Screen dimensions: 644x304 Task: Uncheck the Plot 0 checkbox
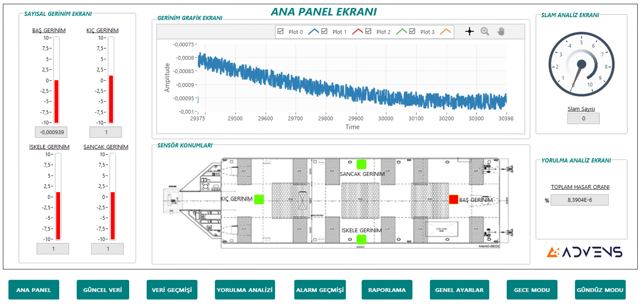point(280,31)
